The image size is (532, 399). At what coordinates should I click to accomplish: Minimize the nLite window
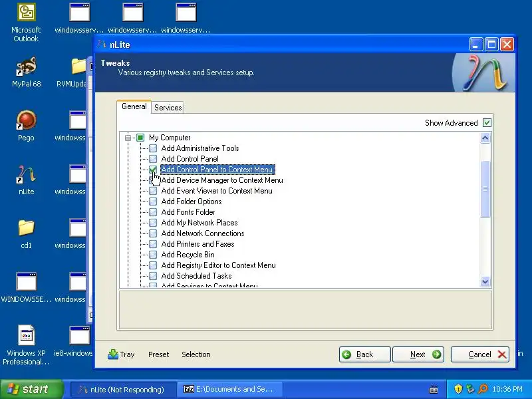click(x=476, y=45)
